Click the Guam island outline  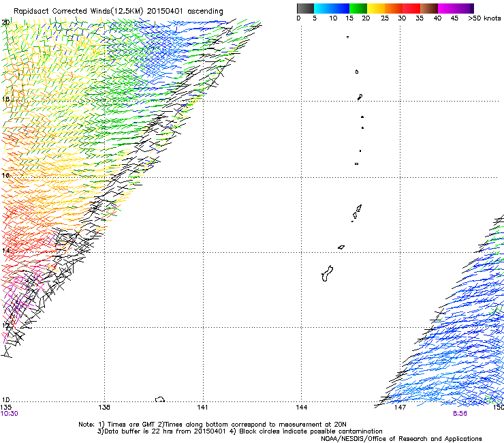click(327, 274)
